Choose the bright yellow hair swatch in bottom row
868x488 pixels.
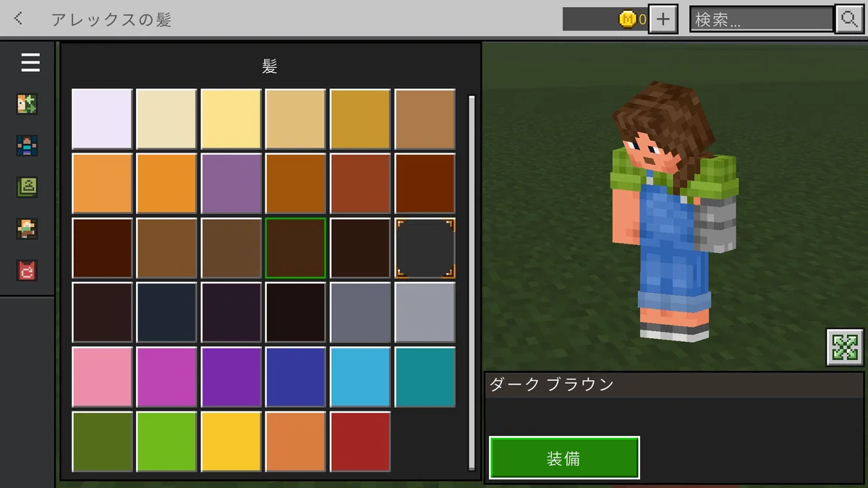231,442
